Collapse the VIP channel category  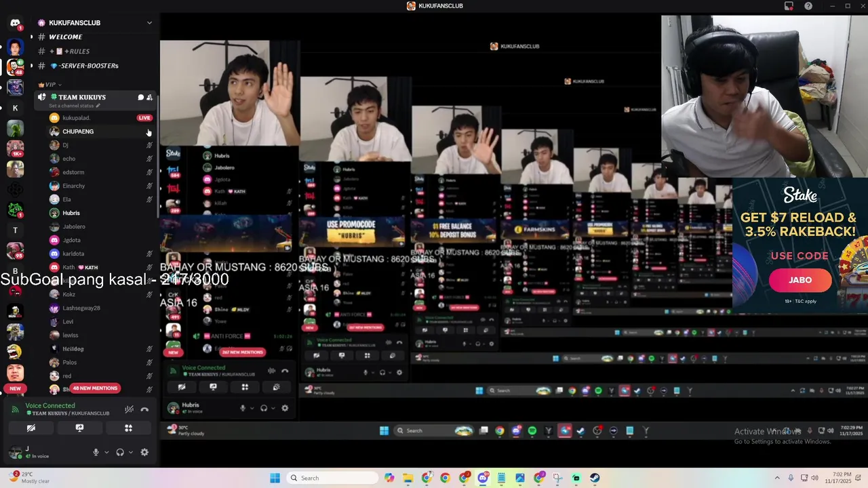click(50, 85)
